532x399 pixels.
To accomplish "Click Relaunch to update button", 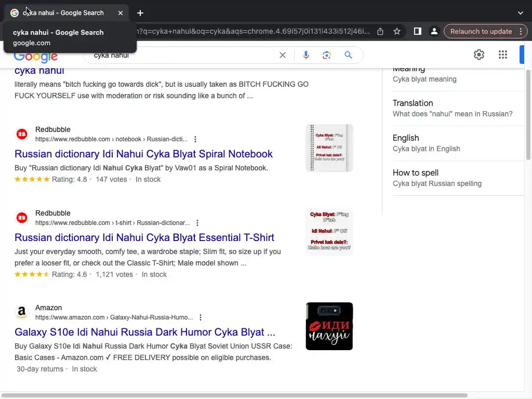I will (481, 31).
